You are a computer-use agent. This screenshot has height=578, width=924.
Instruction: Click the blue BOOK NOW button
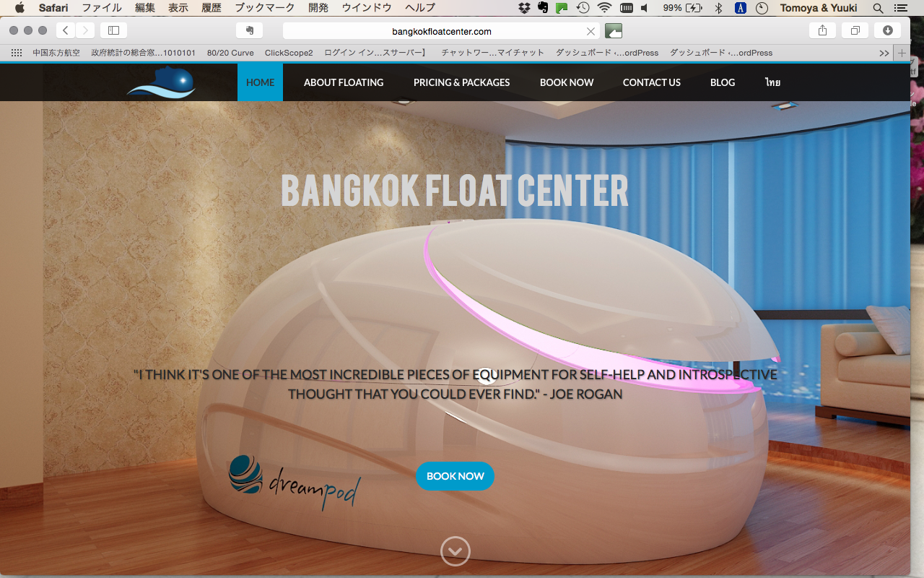[456, 476]
